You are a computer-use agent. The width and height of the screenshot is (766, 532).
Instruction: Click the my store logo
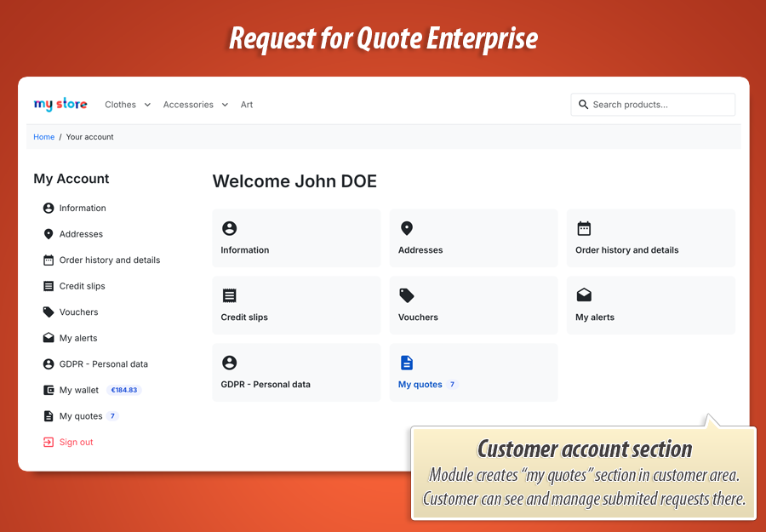pyautogui.click(x=60, y=104)
